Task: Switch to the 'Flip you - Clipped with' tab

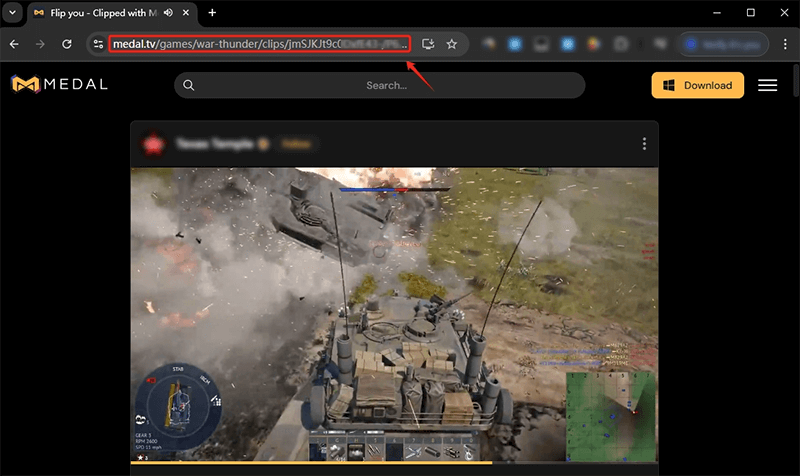Action: (x=102, y=13)
